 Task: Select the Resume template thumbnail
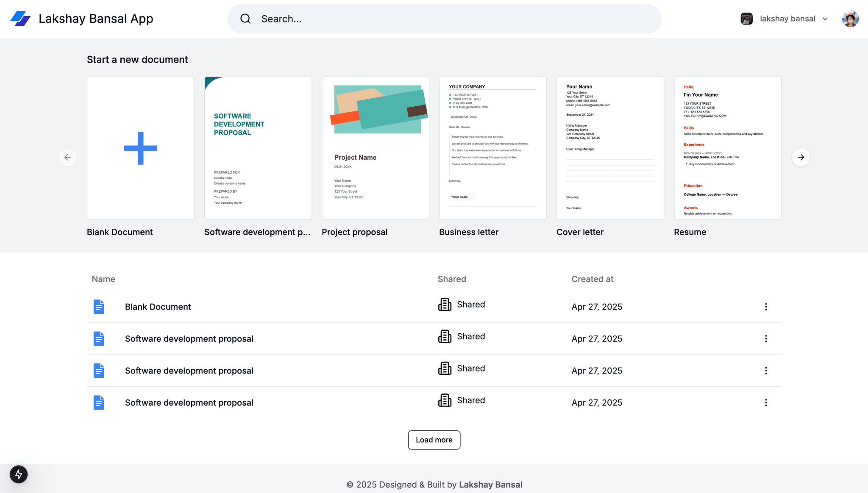coord(727,148)
